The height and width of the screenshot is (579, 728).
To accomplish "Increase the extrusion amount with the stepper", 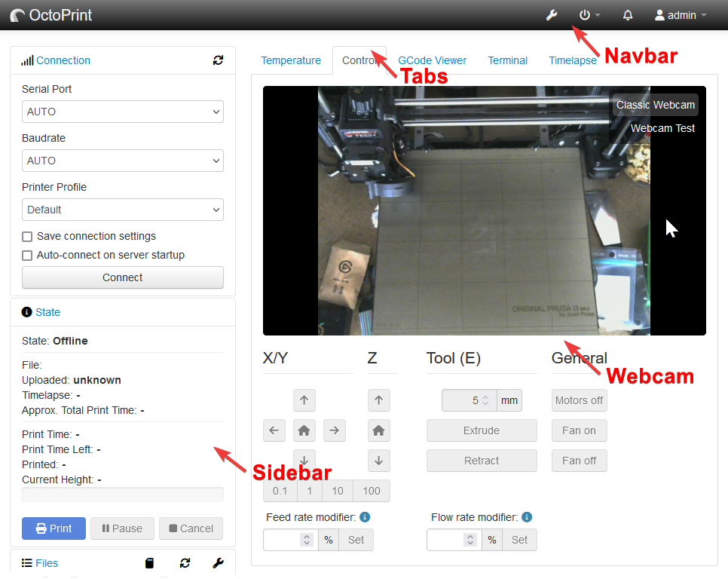I will pos(485,397).
